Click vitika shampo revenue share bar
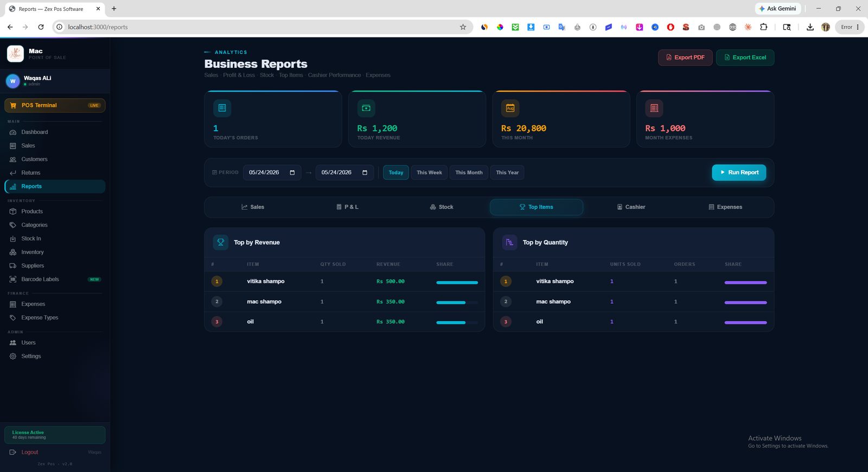The height and width of the screenshot is (472, 868). coord(457,282)
